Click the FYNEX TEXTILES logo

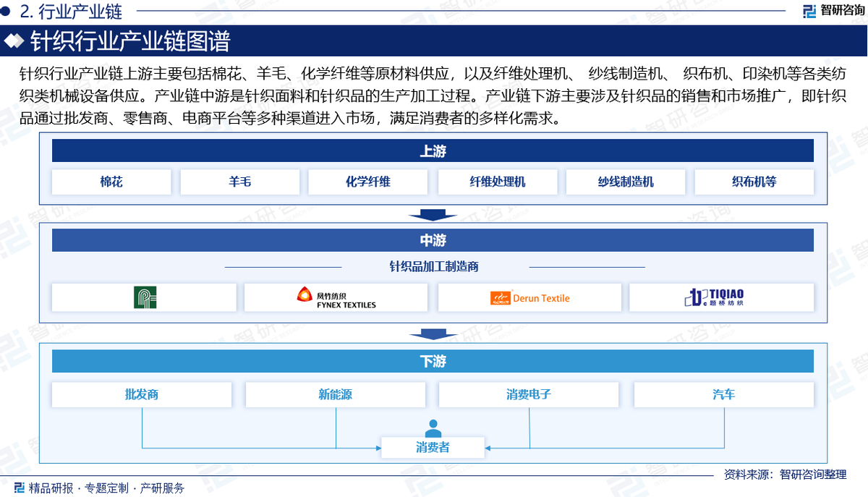pos(336,297)
